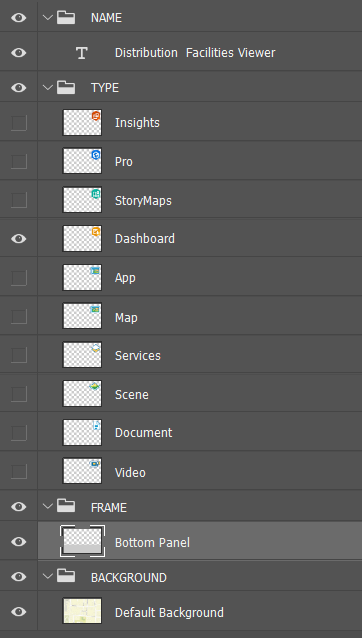
Task: Select the 'TYPE' group label
Action: 105,88
